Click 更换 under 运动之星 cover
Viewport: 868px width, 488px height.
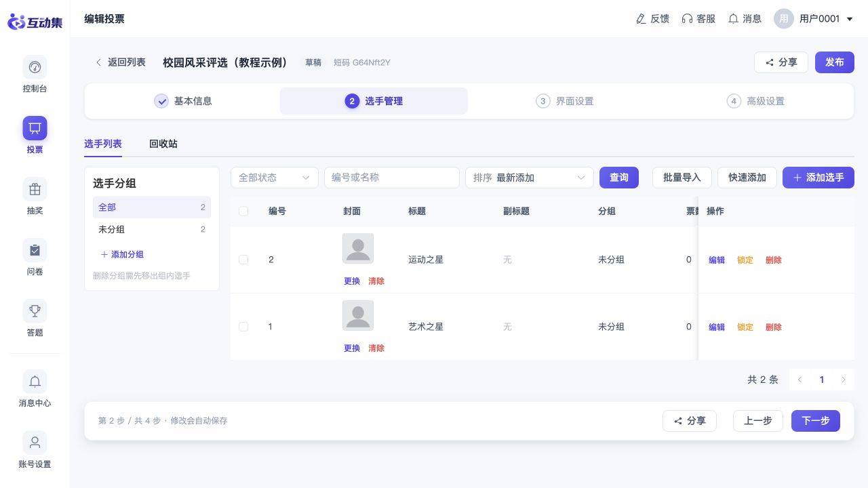352,281
